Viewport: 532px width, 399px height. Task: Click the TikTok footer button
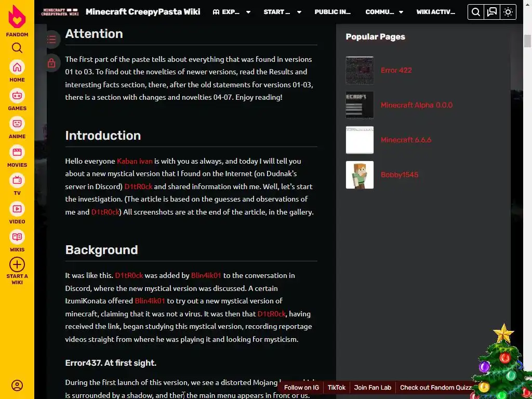point(336,388)
